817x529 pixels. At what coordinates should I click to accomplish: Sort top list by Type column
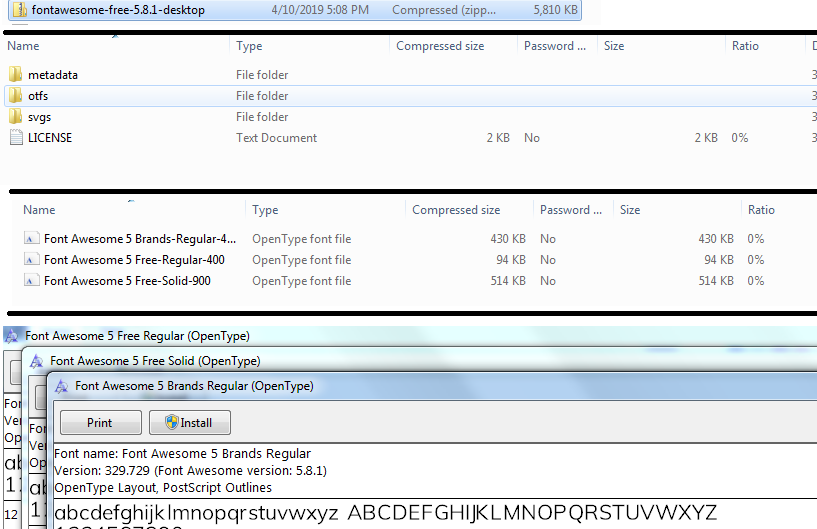249,46
